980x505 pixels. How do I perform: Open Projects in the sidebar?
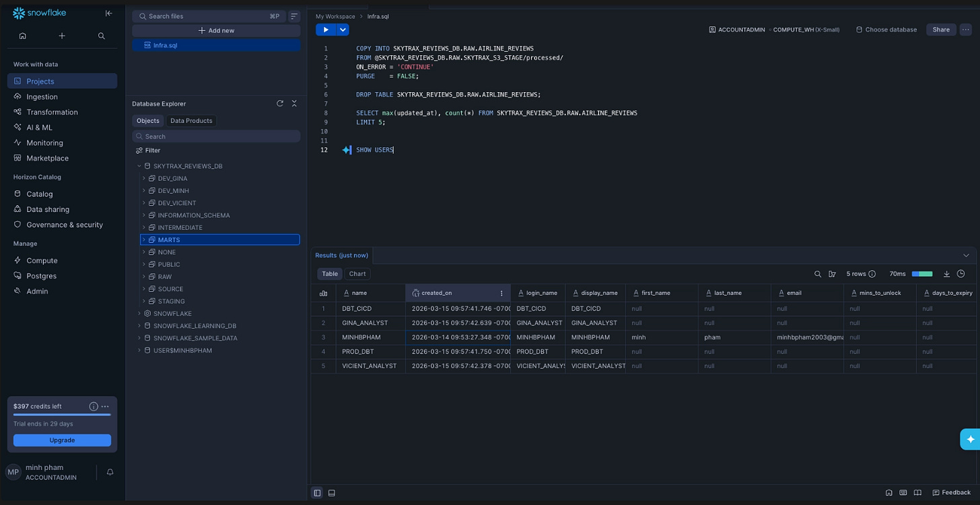(62, 81)
